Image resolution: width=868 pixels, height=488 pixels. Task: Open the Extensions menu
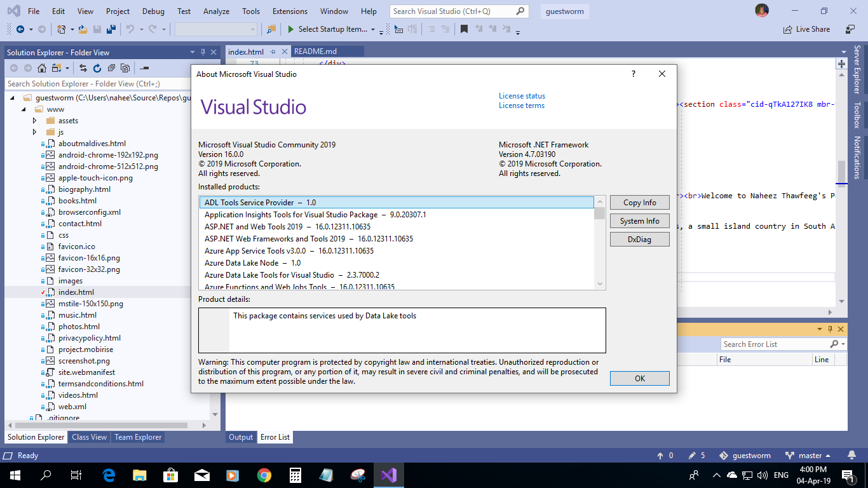[x=290, y=11]
